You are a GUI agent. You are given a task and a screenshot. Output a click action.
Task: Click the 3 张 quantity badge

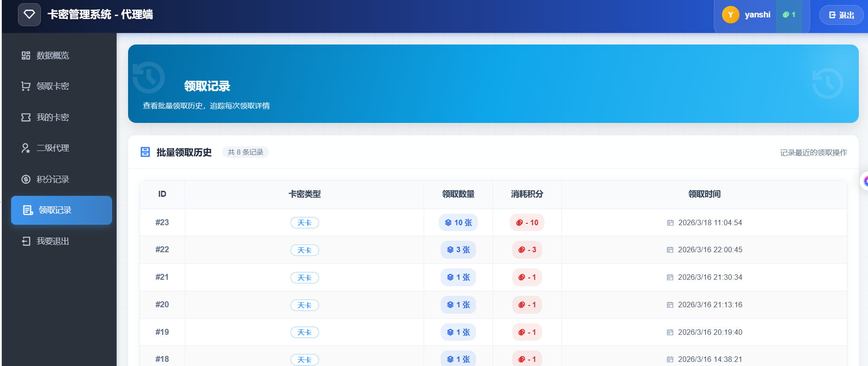click(x=459, y=250)
